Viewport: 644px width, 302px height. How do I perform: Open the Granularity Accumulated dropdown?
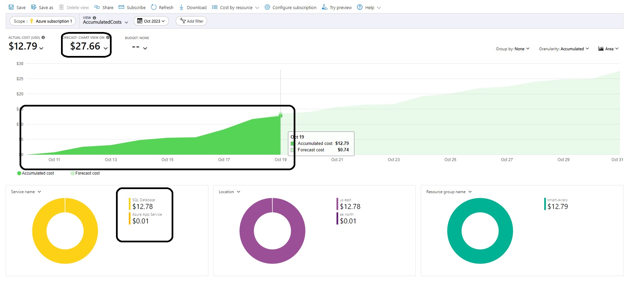(564, 49)
